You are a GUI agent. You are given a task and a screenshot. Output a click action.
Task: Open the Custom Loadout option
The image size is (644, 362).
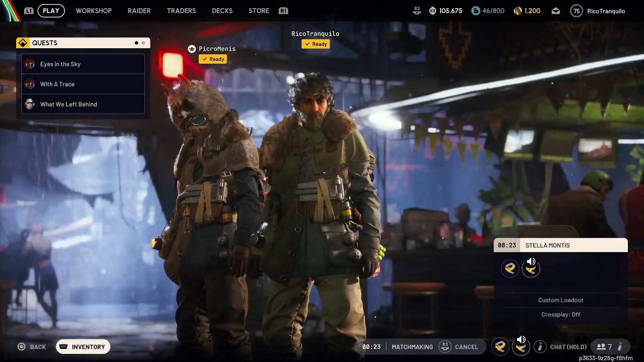560,300
